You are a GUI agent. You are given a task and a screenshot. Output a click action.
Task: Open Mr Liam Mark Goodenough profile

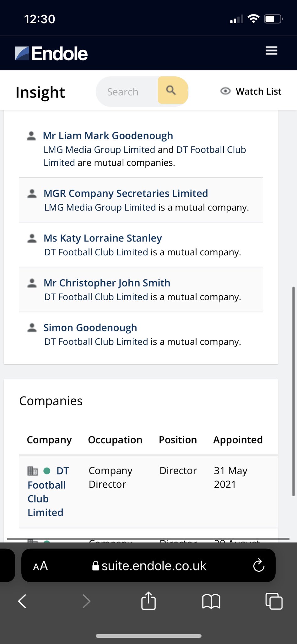coord(108,136)
